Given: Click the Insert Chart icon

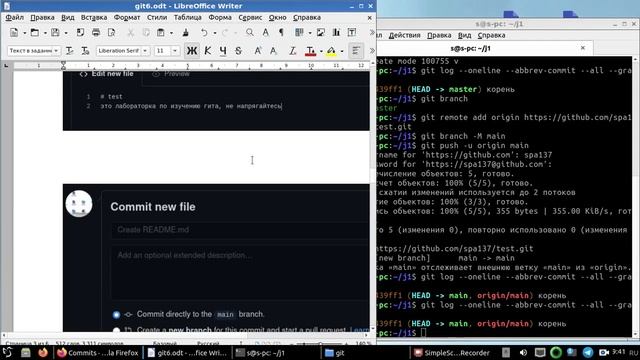Looking at the screenshot, I should coord(336,33).
